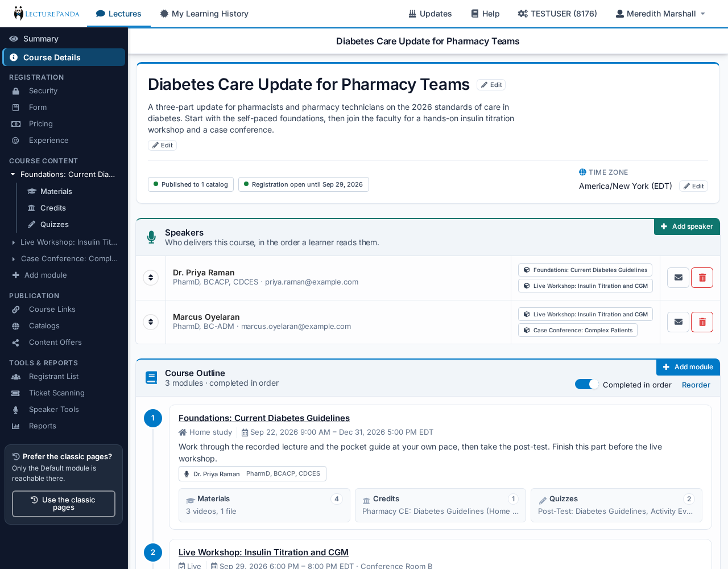Viewport: 728px width, 569px height.
Task: Email speaker Marcus Oyelaran
Action: point(678,322)
